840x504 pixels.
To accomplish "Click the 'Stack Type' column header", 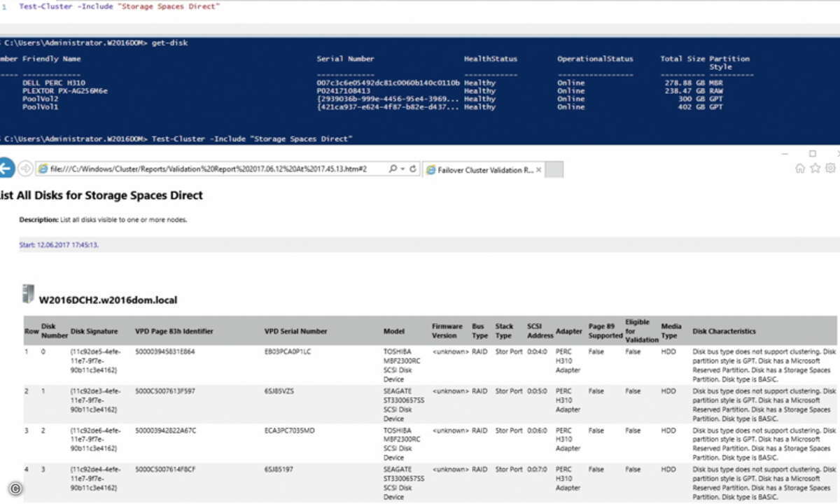I will tap(504, 330).
